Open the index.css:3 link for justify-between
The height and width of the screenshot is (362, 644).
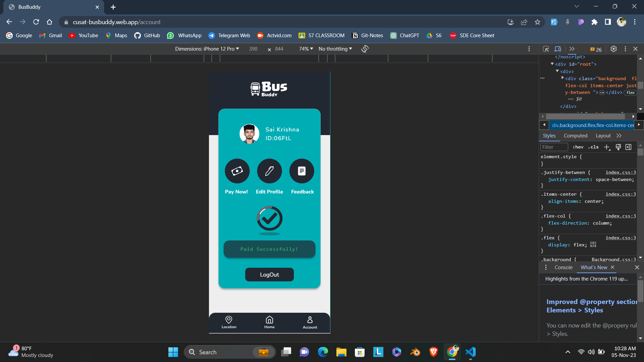coord(620,172)
